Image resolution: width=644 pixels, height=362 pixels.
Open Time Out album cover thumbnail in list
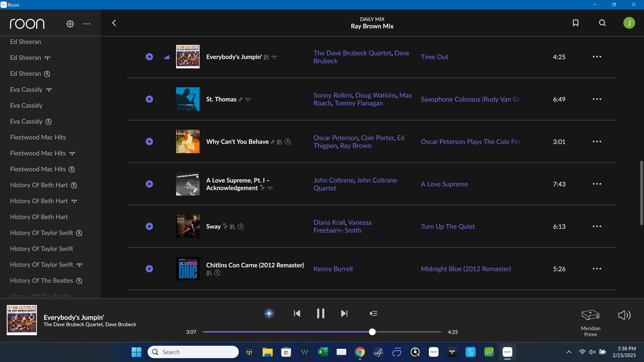coord(187,57)
